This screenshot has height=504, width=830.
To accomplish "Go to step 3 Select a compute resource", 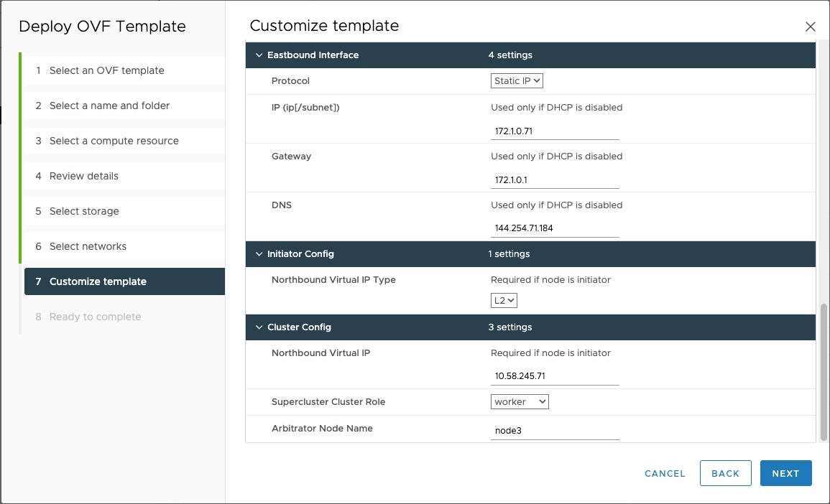I will click(x=124, y=141).
